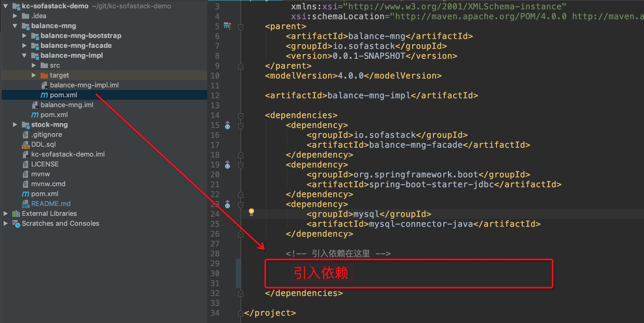Click Maven icon of balance-mng pom.xml
This screenshot has height=323, width=644.
[35, 115]
